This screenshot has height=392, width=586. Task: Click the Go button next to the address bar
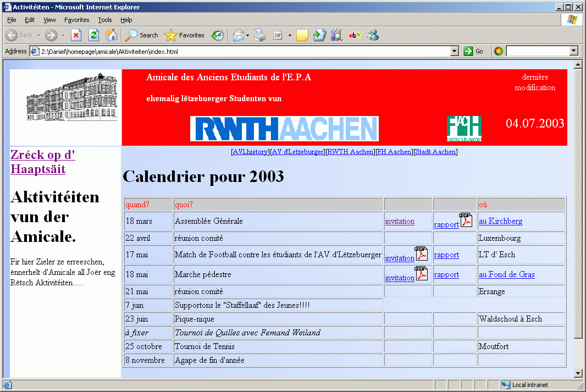473,51
